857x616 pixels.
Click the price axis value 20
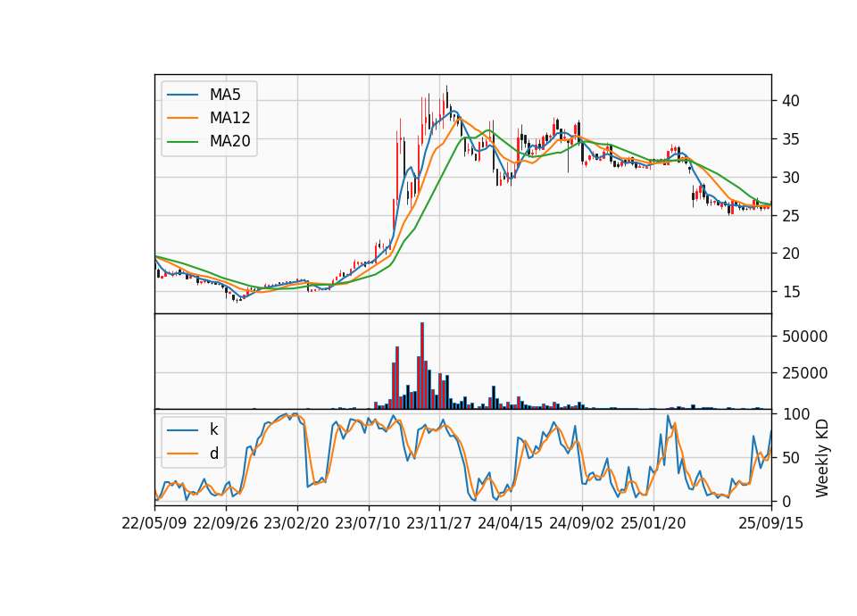click(x=790, y=253)
